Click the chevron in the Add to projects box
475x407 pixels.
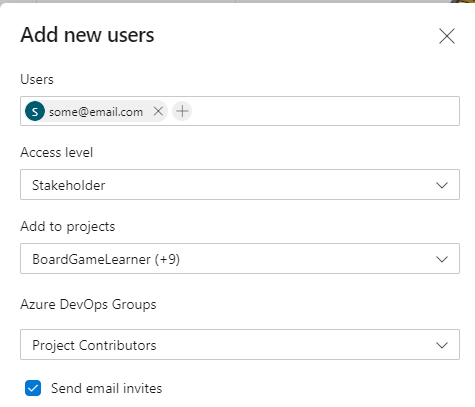tap(442, 259)
